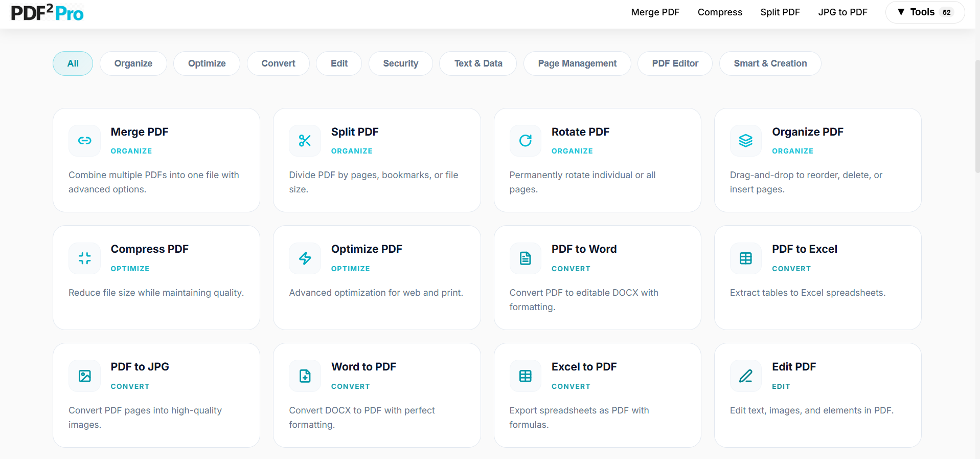Image resolution: width=980 pixels, height=459 pixels.
Task: Select the PDF to Word document icon
Action: [x=525, y=258]
